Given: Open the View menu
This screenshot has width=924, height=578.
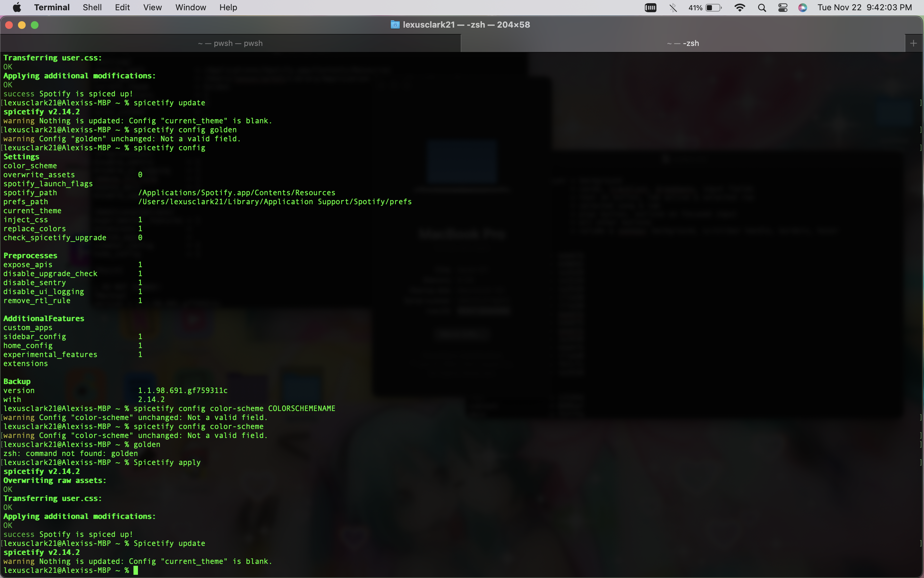Looking at the screenshot, I should click(152, 7).
